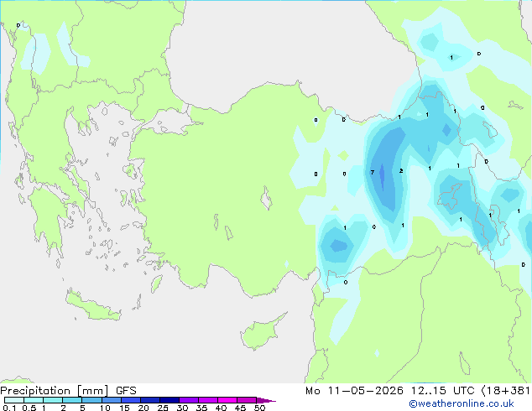Click the "Precipitation [mm]" title text

tap(55, 391)
